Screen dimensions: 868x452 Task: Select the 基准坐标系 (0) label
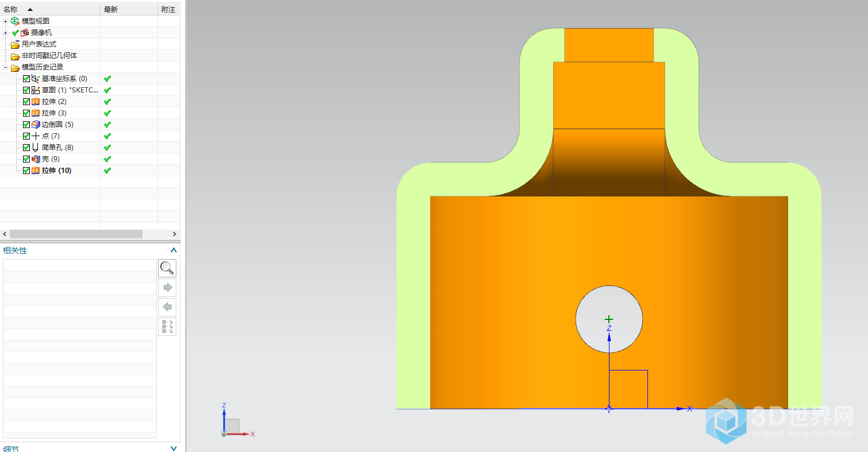click(64, 79)
